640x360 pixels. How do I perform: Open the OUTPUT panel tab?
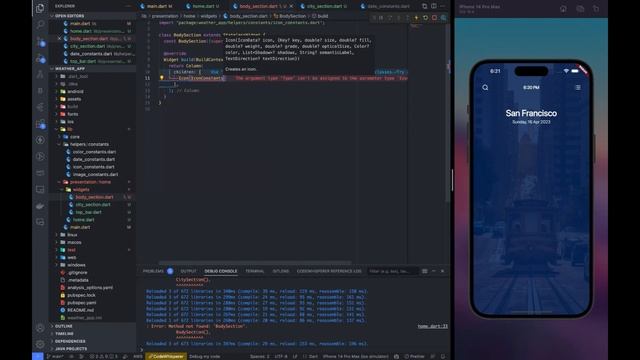[x=189, y=271]
